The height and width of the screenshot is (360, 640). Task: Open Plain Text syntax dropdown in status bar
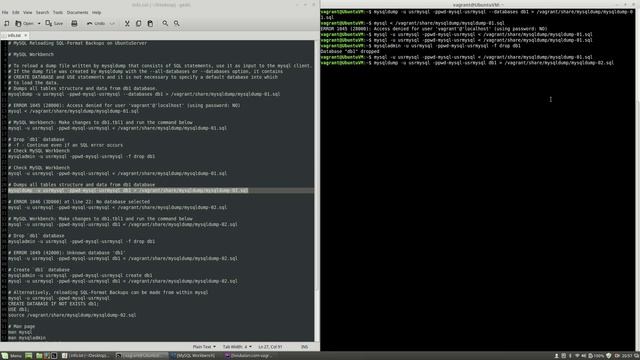pos(204,347)
